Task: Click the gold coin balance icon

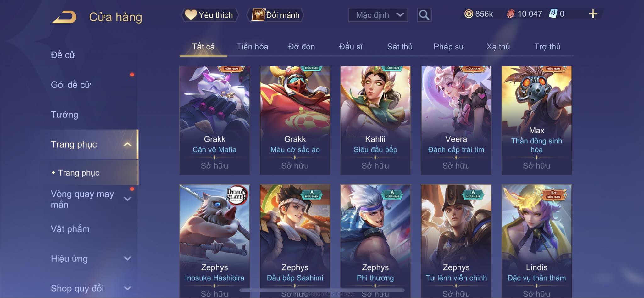Action: [x=469, y=14]
